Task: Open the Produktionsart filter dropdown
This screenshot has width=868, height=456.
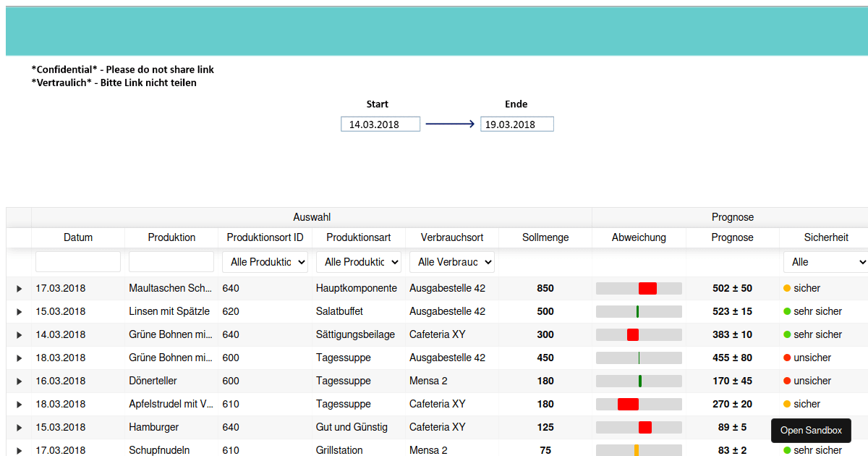Action: (x=358, y=261)
